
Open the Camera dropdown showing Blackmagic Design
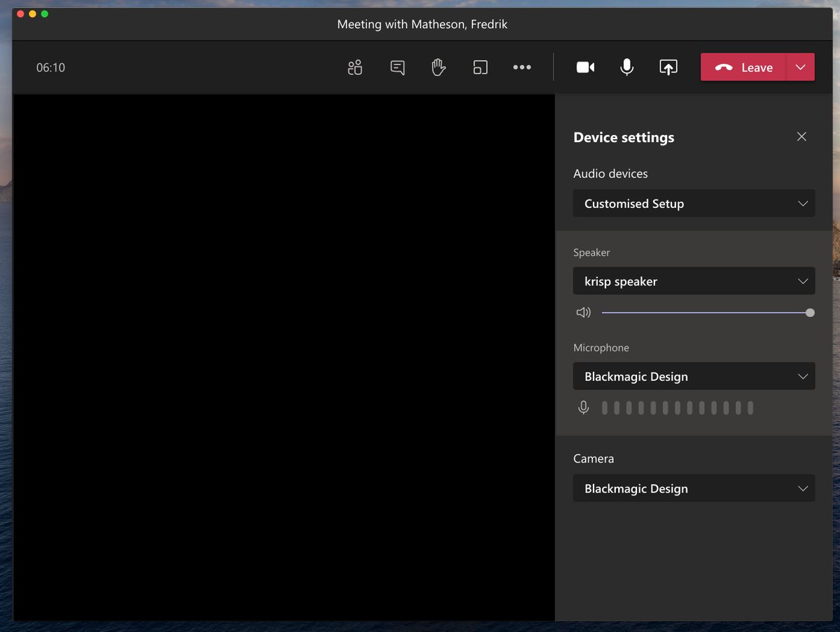(694, 488)
